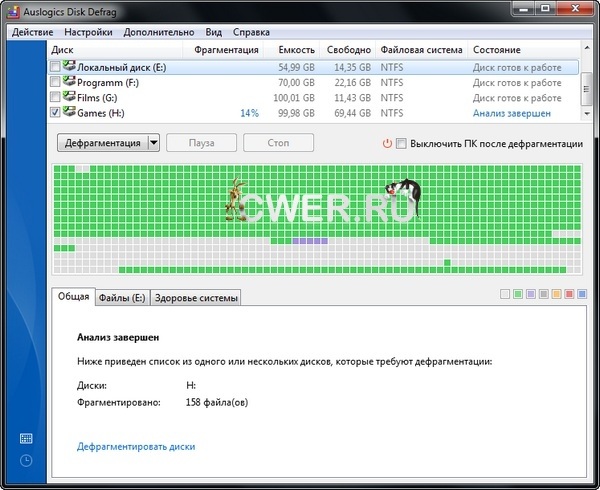Click the drive icon for Films (G:)
This screenshot has height=490, width=600.
coord(70,98)
